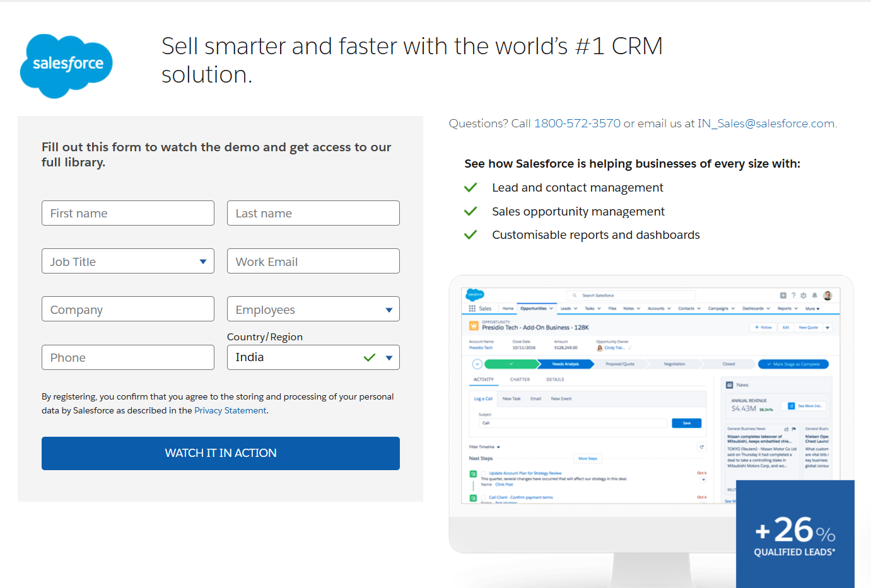Focus the Last name field
This screenshot has height=588, width=871.
[313, 213]
